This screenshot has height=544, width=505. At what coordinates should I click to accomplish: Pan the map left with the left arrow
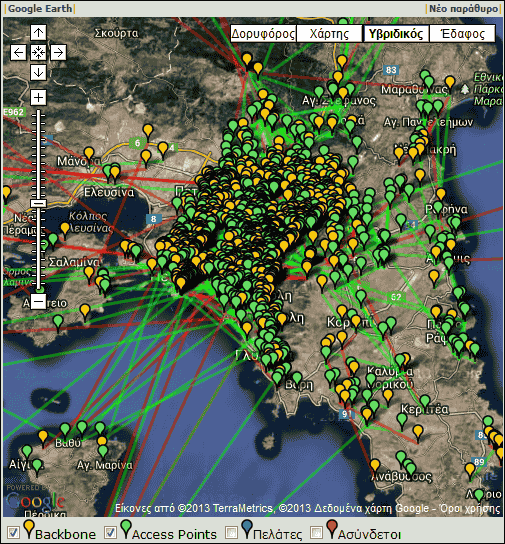(18, 53)
